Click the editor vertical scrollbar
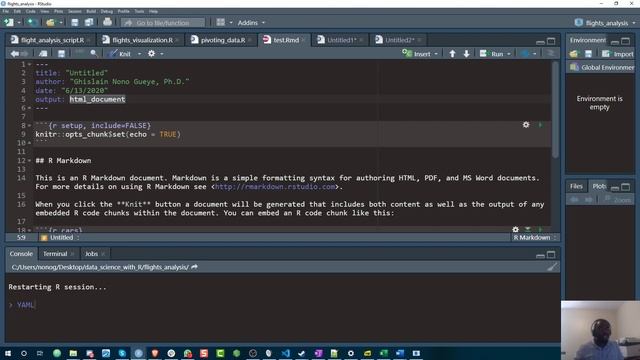The width and height of the screenshot is (640, 360). (555, 109)
